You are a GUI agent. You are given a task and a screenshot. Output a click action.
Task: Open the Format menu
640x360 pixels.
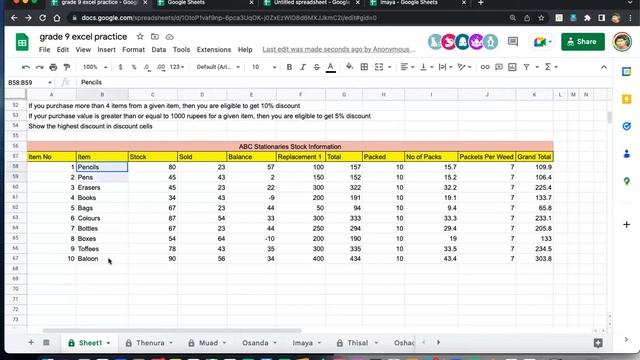pos(133,49)
